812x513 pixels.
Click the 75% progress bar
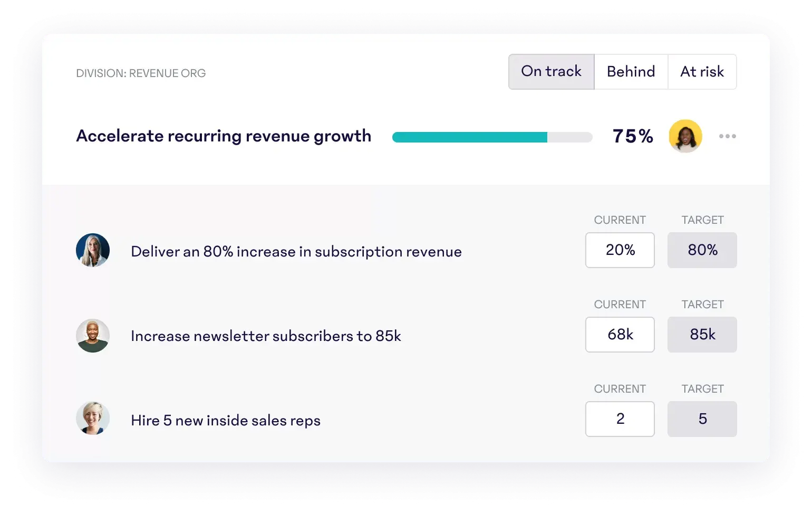(492, 137)
